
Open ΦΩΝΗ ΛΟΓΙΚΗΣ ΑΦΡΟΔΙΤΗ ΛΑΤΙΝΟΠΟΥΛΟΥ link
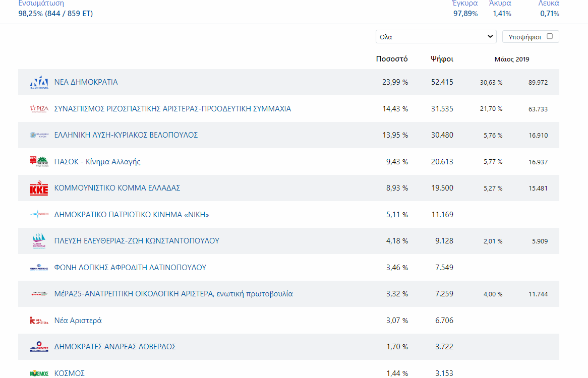130,268
